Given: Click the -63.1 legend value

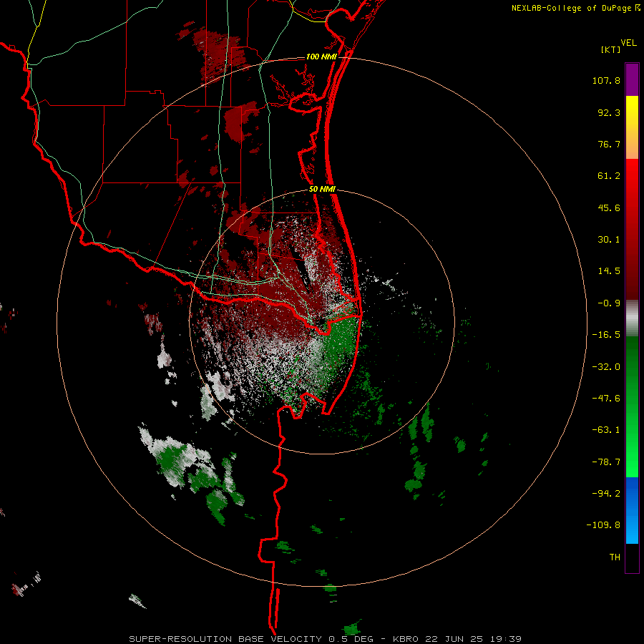Looking at the screenshot, I should pos(606,430).
